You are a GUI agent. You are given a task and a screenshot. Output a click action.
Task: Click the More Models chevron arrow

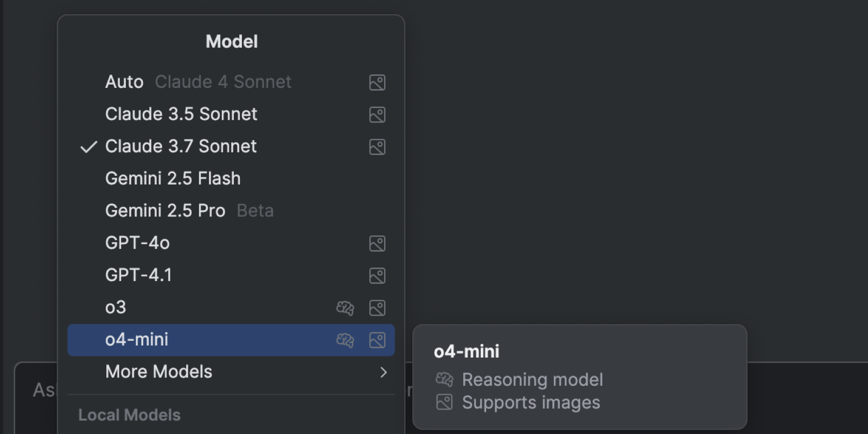coord(384,372)
